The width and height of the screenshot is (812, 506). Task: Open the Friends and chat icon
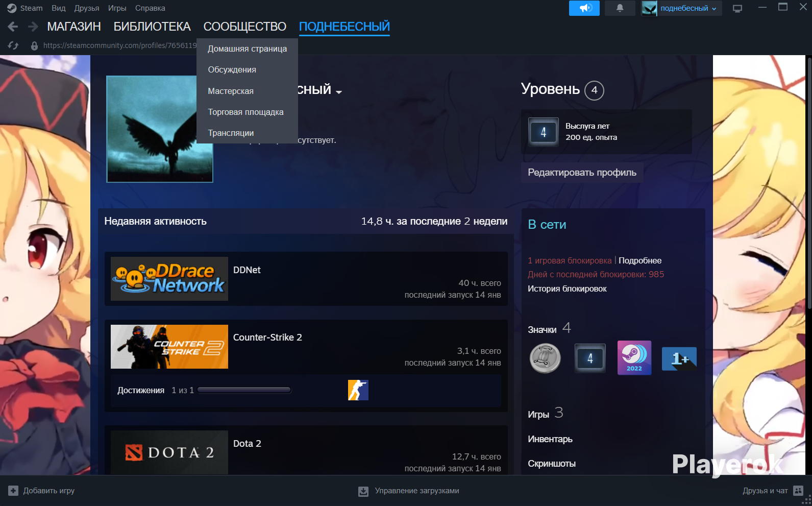coord(799,491)
